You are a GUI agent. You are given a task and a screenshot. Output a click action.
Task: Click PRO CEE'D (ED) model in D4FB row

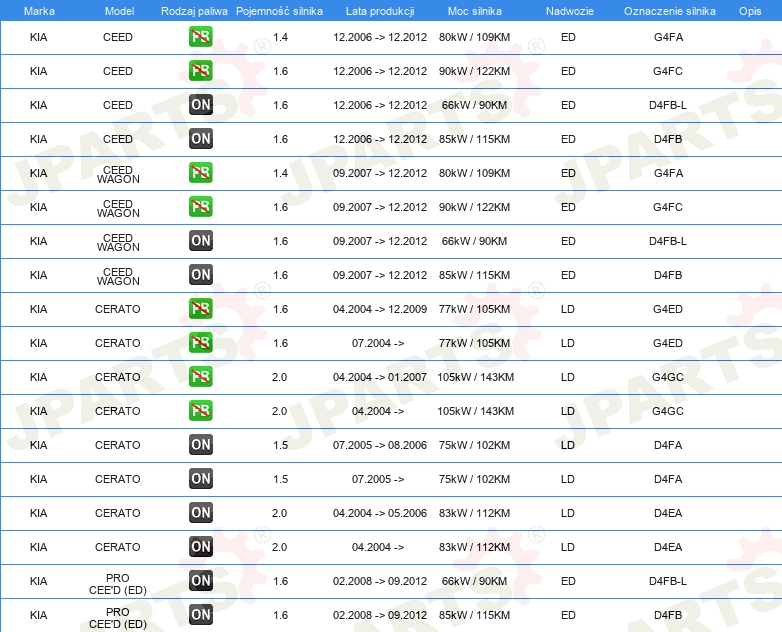coord(118,618)
